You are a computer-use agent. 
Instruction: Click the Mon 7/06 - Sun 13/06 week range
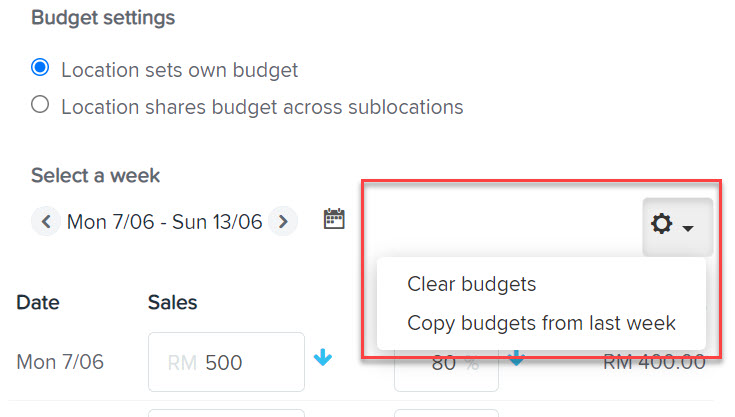pyautogui.click(x=164, y=222)
